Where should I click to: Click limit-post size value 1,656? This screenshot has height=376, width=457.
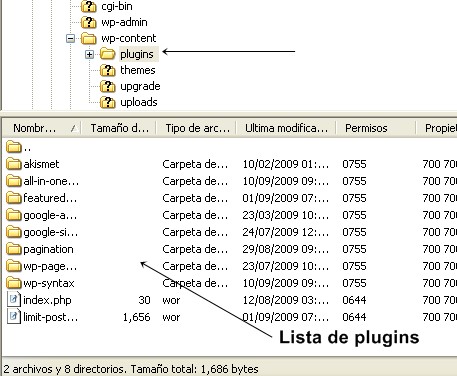coord(137,317)
